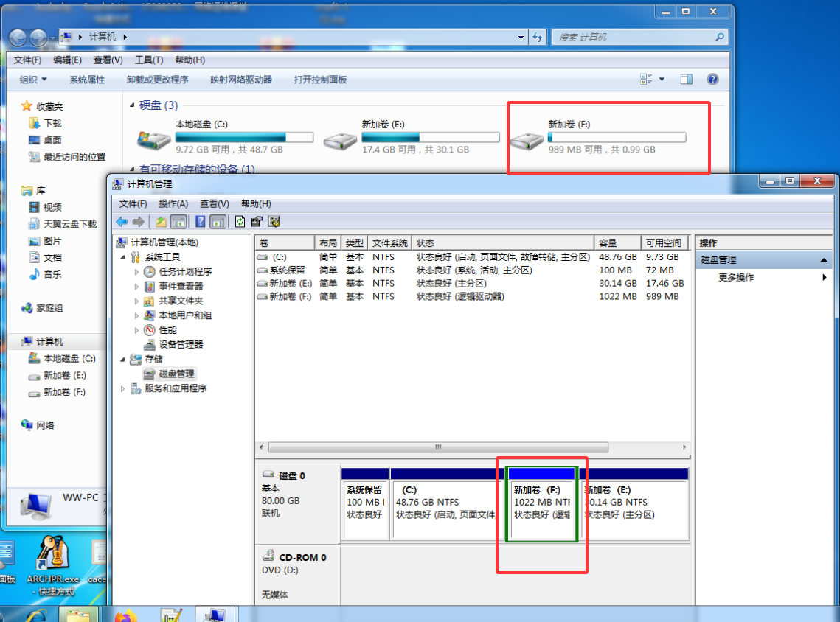
Task: Click the blue help icon in Computer Management toolbar
Action: pyautogui.click(x=200, y=221)
